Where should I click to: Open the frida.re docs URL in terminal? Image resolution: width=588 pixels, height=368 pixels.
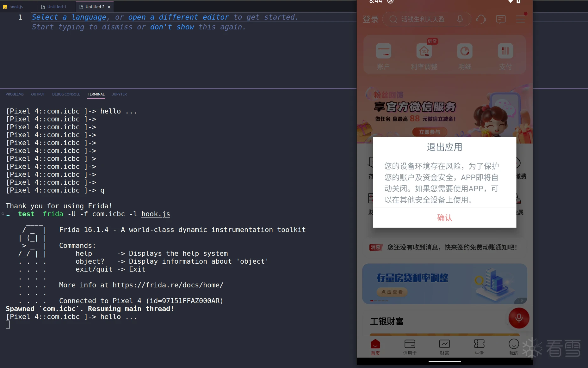point(168,285)
